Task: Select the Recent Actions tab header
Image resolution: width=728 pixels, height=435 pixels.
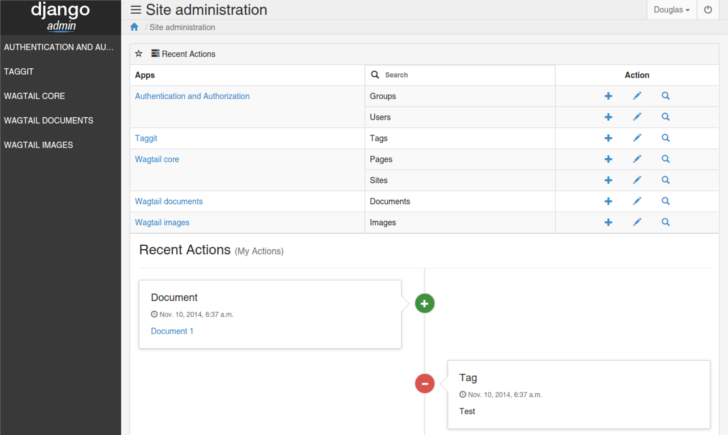Action: 183,54
